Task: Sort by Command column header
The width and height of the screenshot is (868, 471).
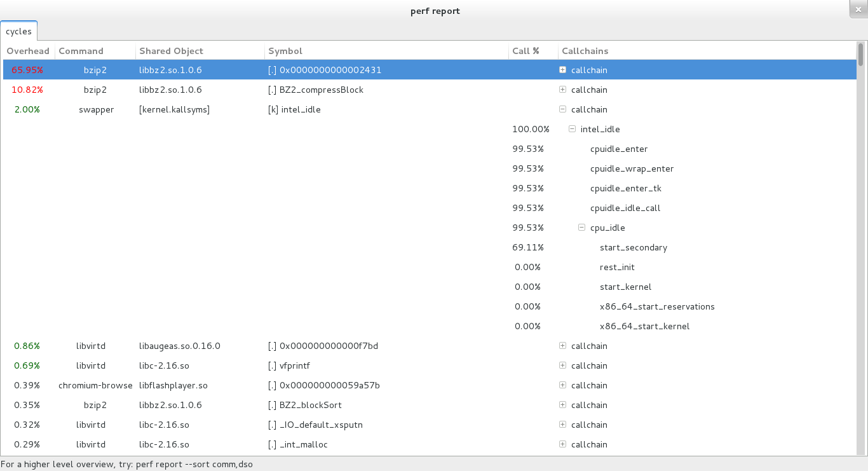Action: click(x=95, y=51)
